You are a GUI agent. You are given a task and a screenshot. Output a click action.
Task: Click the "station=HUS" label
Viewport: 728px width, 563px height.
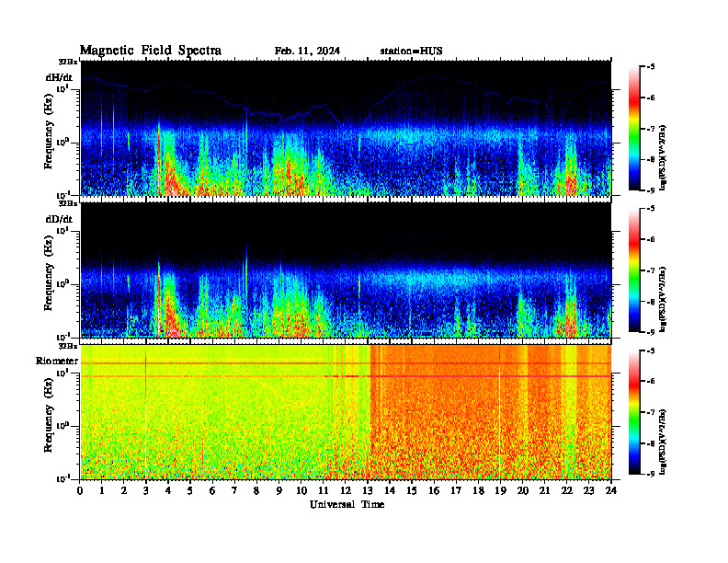click(411, 51)
